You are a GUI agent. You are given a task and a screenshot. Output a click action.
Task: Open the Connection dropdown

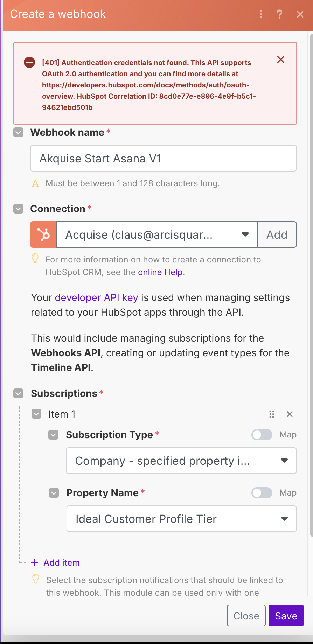coord(157,234)
